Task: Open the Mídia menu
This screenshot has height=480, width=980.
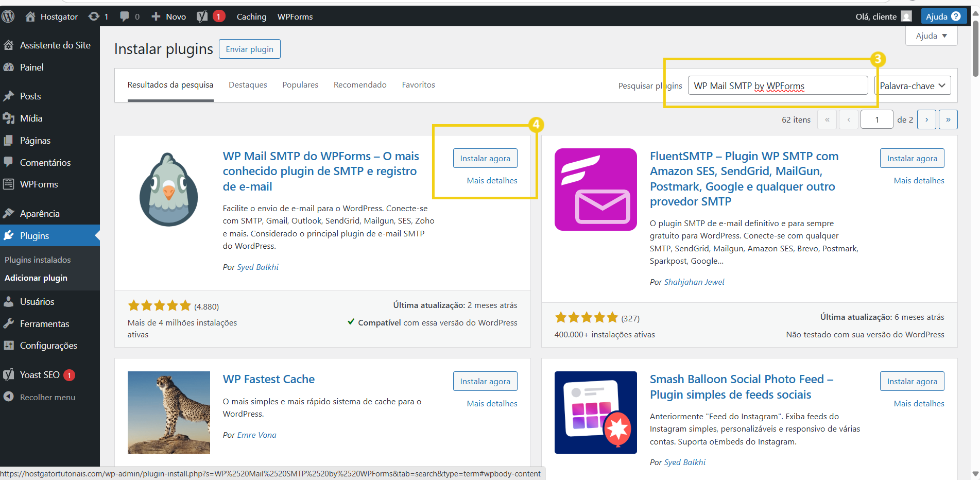Action: click(x=50, y=118)
